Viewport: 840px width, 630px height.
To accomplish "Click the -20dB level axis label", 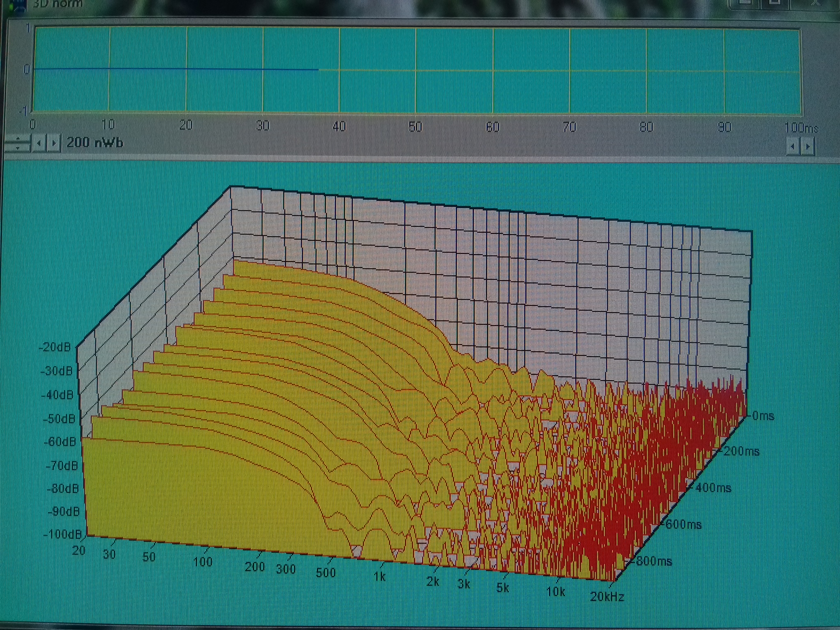I will [x=55, y=347].
